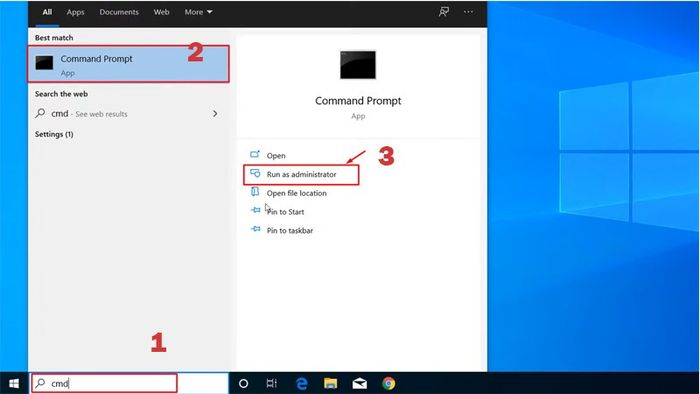Launch Google Chrome from taskbar
The height and width of the screenshot is (394, 700).
click(x=389, y=383)
